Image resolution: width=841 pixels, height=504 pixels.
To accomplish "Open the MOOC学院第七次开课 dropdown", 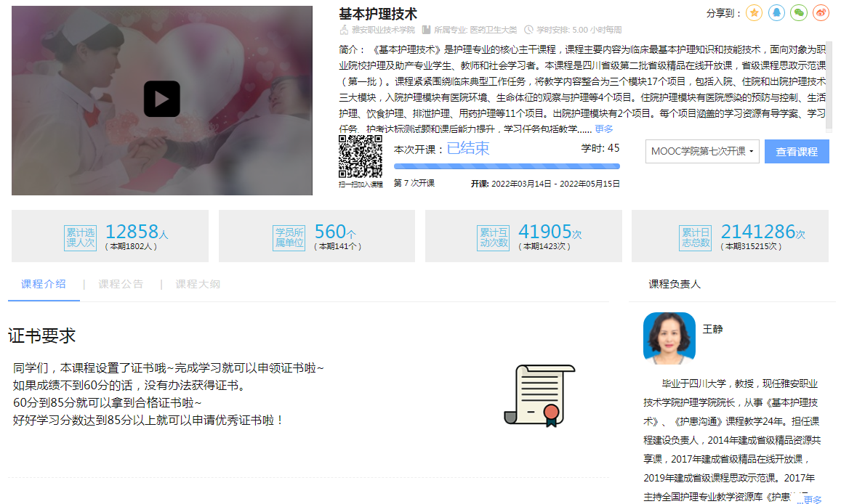I will coord(702,152).
